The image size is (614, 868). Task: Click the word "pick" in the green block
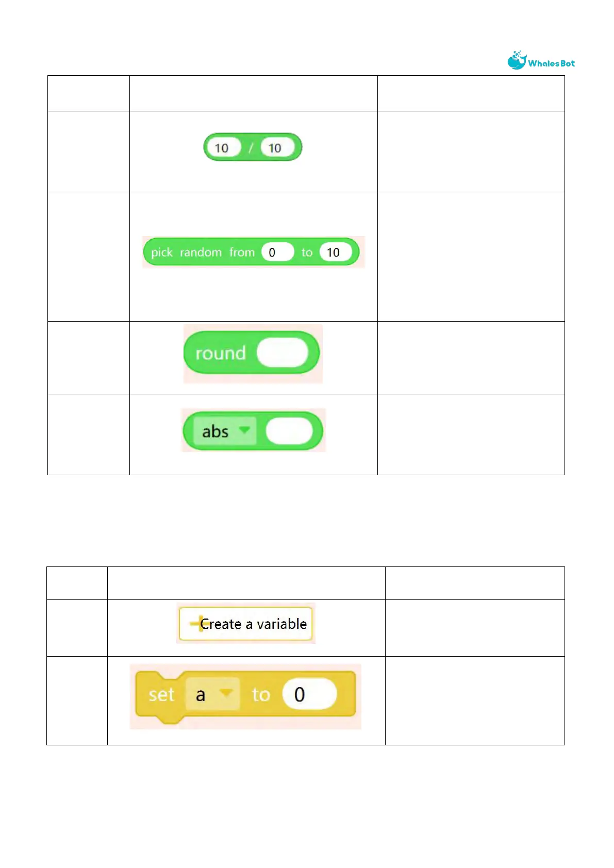(x=161, y=253)
